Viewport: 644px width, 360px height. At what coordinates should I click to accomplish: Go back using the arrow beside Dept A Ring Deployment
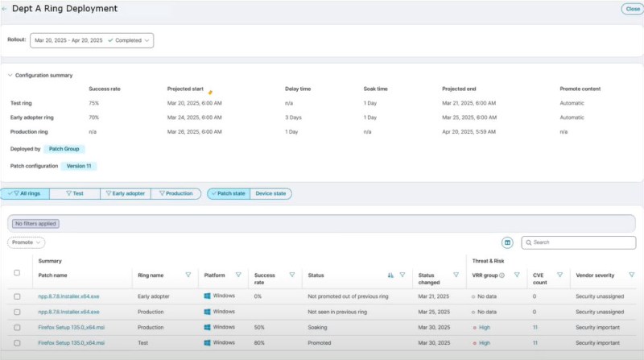[x=4, y=9]
